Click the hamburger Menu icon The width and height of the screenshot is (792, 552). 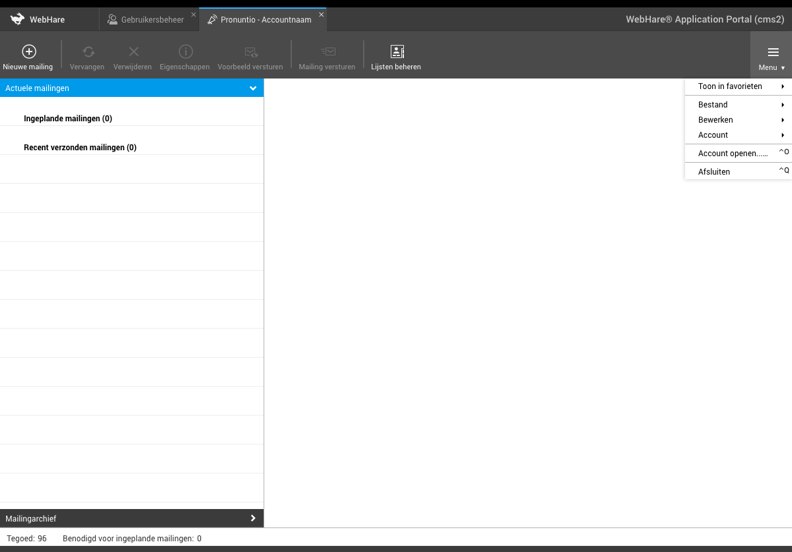772,53
